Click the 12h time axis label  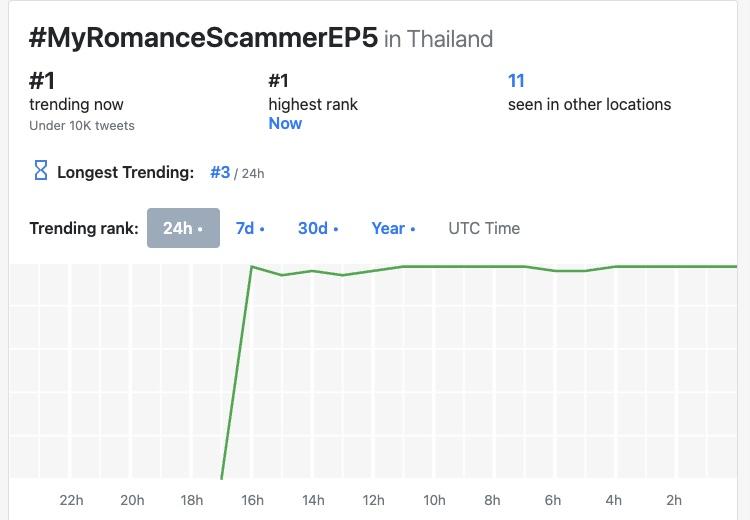(373, 500)
